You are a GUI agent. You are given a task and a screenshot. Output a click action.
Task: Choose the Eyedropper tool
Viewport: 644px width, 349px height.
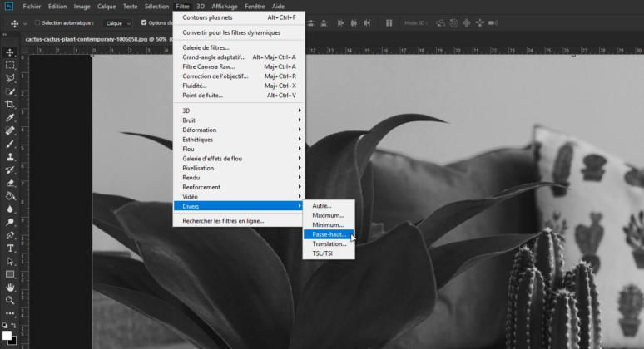pos(10,117)
